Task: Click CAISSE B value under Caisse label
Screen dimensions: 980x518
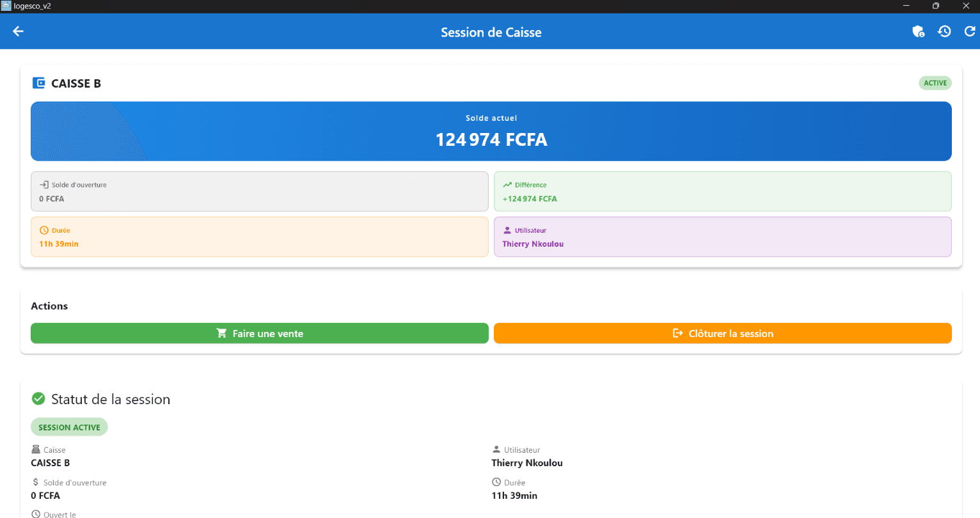Action: pyautogui.click(x=51, y=463)
